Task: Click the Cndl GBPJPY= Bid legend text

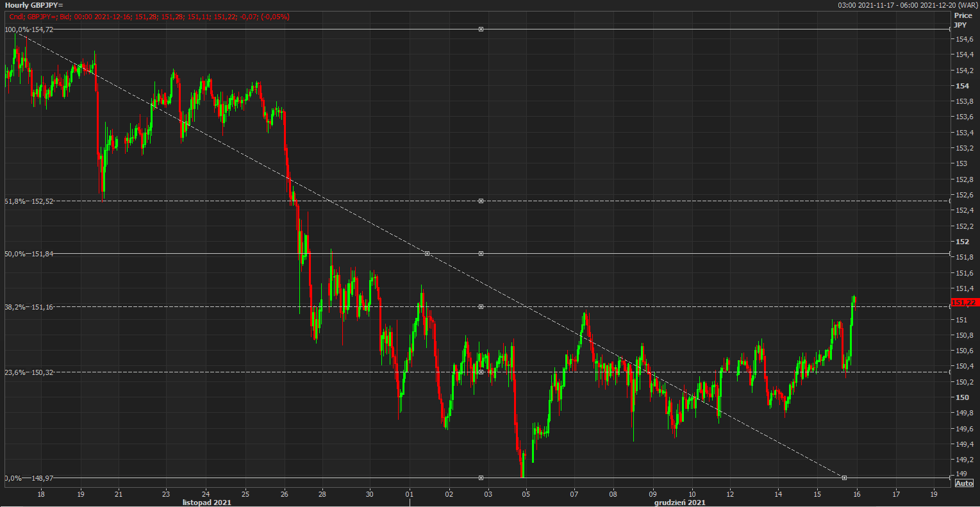Action: (x=149, y=17)
